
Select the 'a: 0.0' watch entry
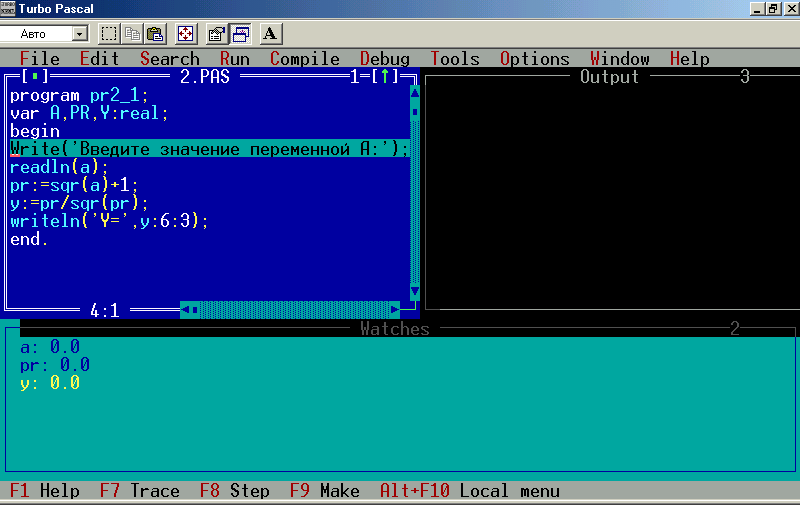tap(50, 347)
